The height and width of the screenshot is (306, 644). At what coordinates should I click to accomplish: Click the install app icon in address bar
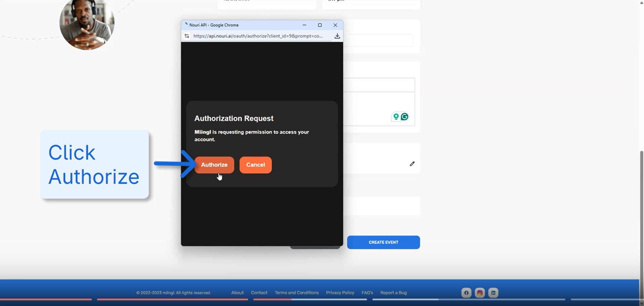coord(337,36)
